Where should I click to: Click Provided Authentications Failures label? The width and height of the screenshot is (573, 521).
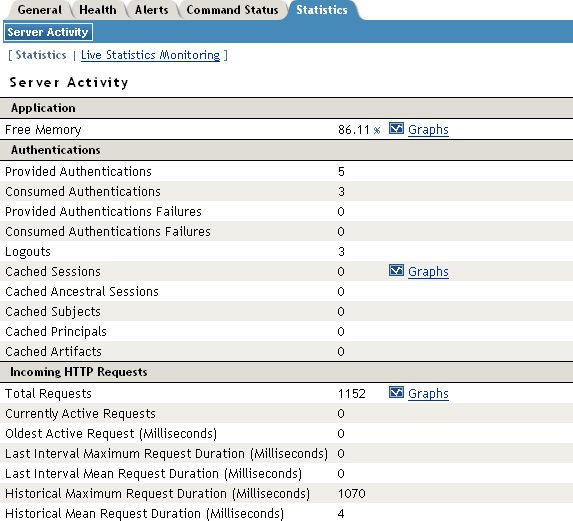103,212
